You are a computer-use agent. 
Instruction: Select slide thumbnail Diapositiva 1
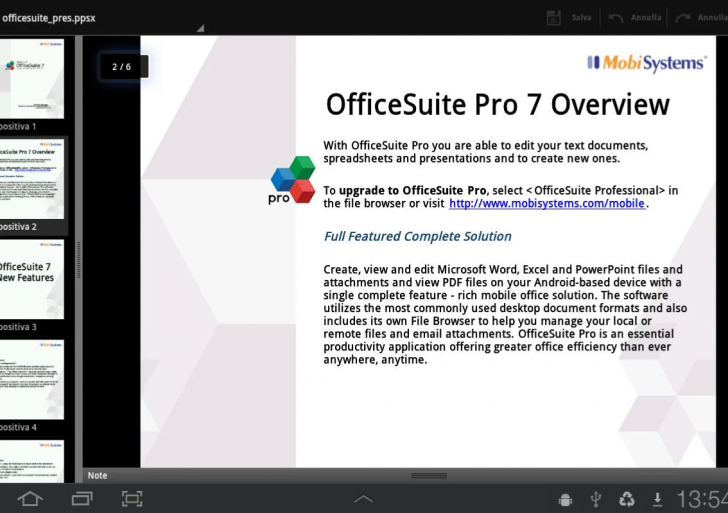[x=32, y=78]
